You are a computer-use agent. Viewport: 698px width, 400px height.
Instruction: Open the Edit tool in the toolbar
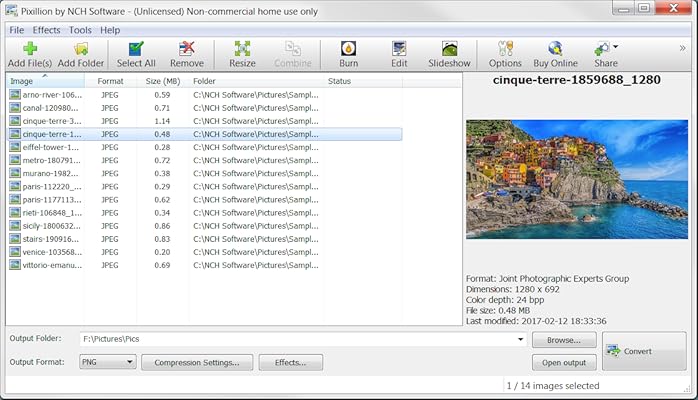(399, 48)
